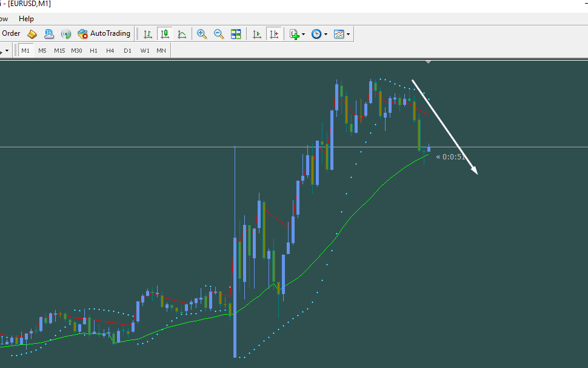Switch chart to candlesticks mode

pyautogui.click(x=165, y=34)
